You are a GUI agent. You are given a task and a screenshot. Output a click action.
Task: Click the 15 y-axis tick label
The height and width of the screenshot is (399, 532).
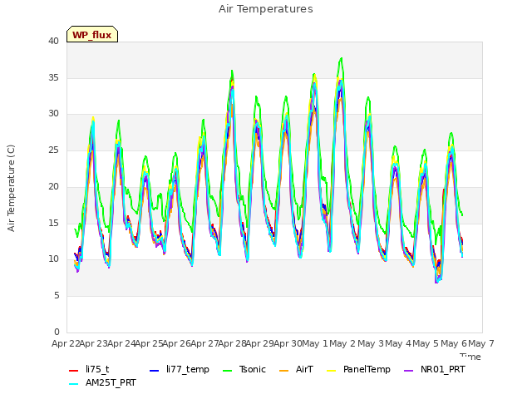tap(53, 224)
